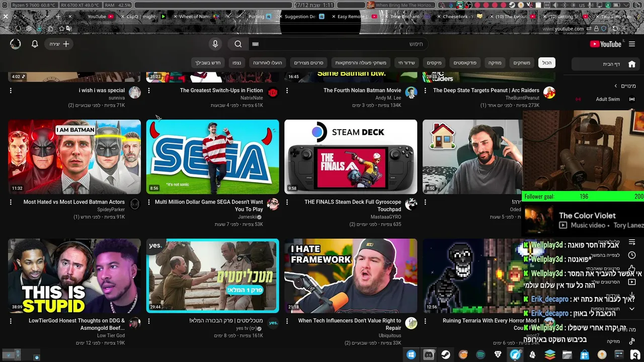Click the YouTube logo
Viewport: 644px width, 362px height.
click(x=606, y=44)
